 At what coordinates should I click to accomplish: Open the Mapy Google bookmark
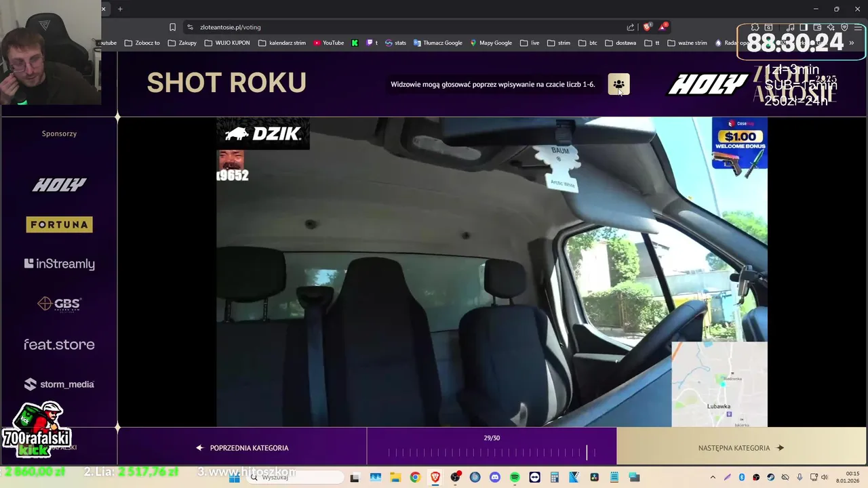click(491, 43)
